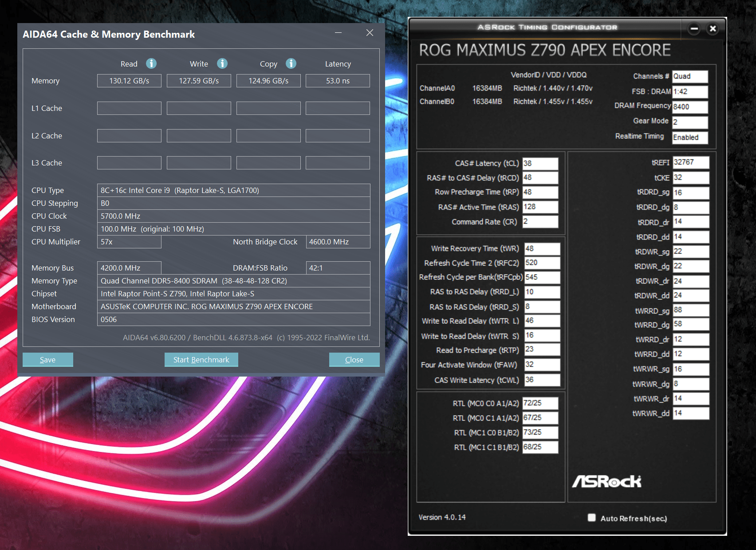Select the Memory Latency value 53.0 ns

(338, 81)
